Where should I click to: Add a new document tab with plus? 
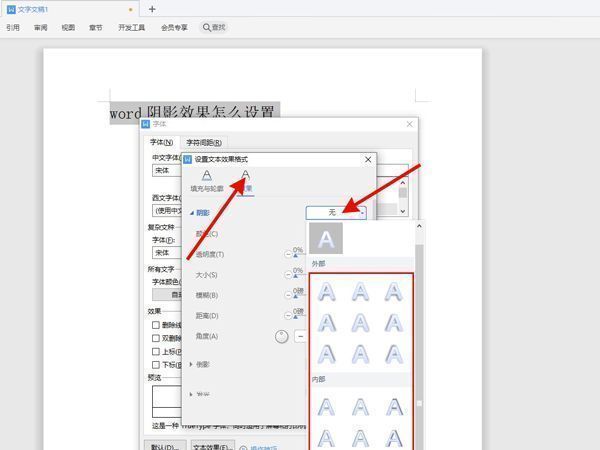point(152,9)
